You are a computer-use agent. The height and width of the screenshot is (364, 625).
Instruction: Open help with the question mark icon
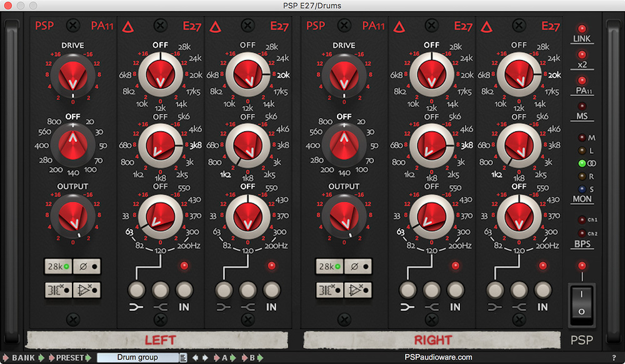614,358
